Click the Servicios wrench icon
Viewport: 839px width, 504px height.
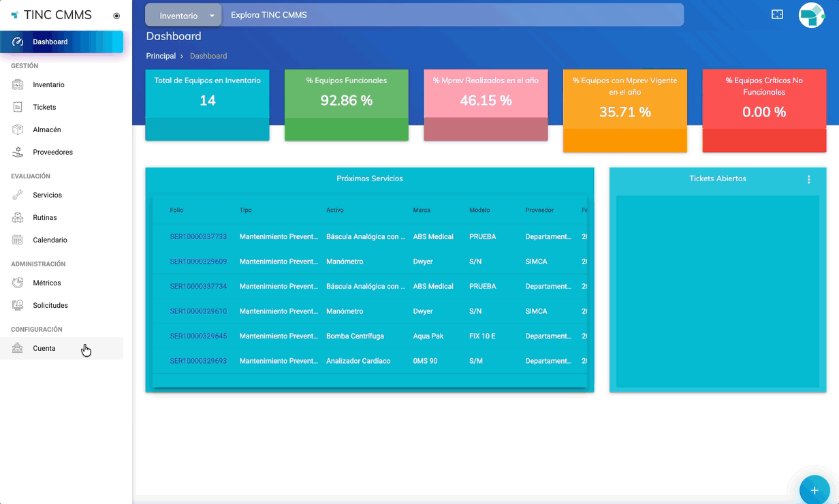click(x=18, y=195)
